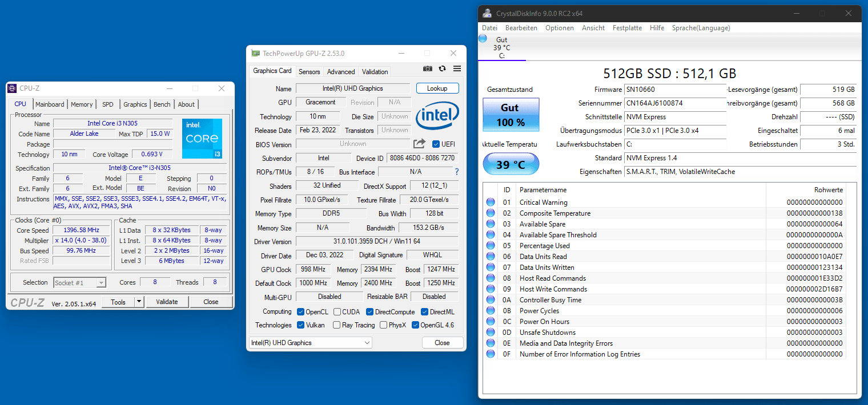
Task: Toggle the OpenCL checkbox
Action: tap(300, 311)
